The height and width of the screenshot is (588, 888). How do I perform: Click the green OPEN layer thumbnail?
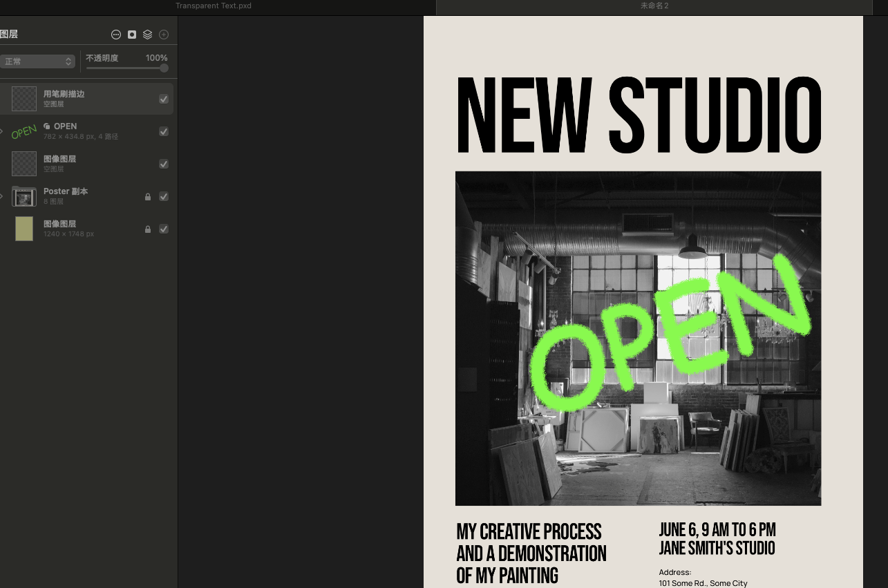click(x=24, y=131)
